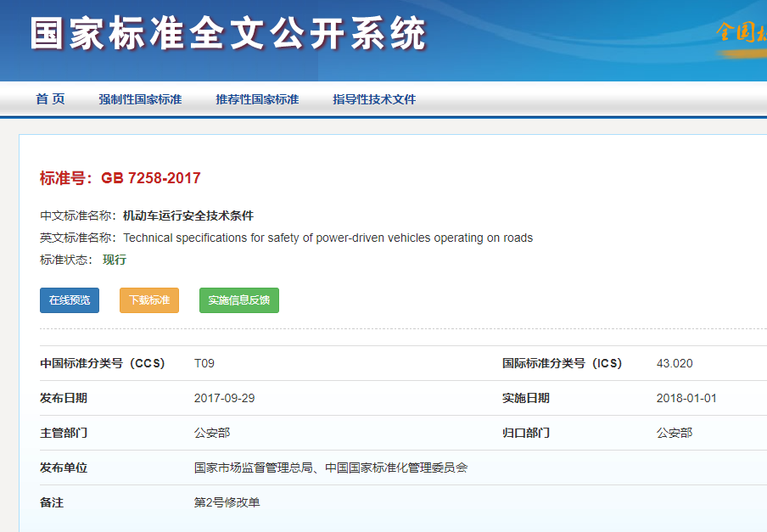Viewport: 767px width, 532px height.
Task: Open the 推荐性国家标准 recommended standards section
Action: pyautogui.click(x=258, y=99)
